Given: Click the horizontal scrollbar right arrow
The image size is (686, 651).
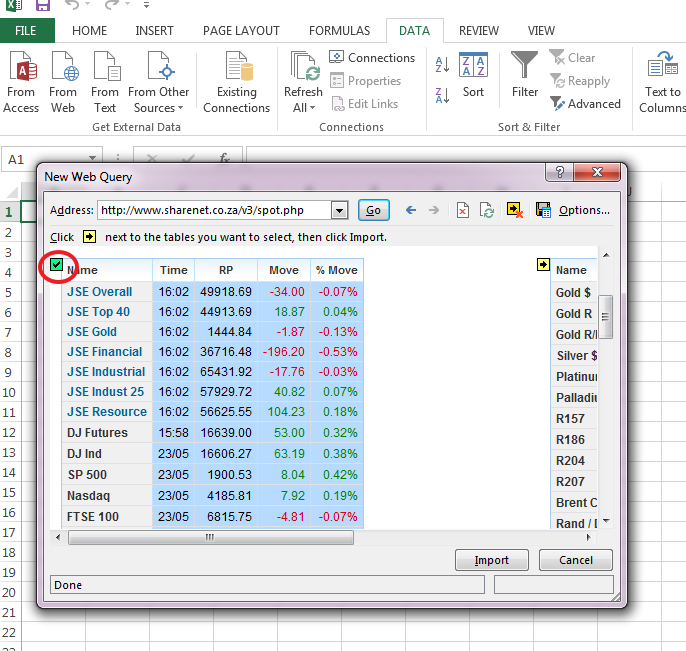Looking at the screenshot, I should (x=588, y=537).
